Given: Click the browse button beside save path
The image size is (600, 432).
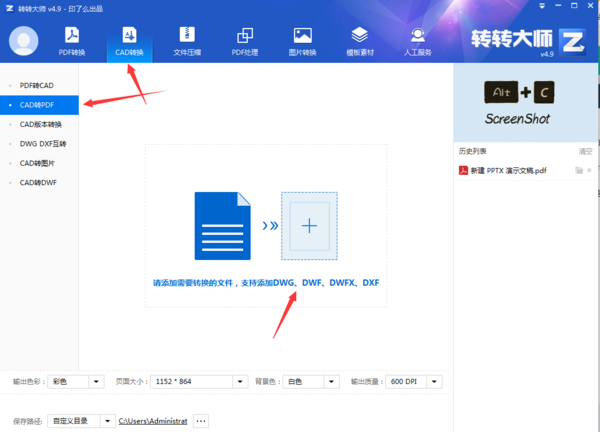Looking at the screenshot, I should click(x=201, y=421).
